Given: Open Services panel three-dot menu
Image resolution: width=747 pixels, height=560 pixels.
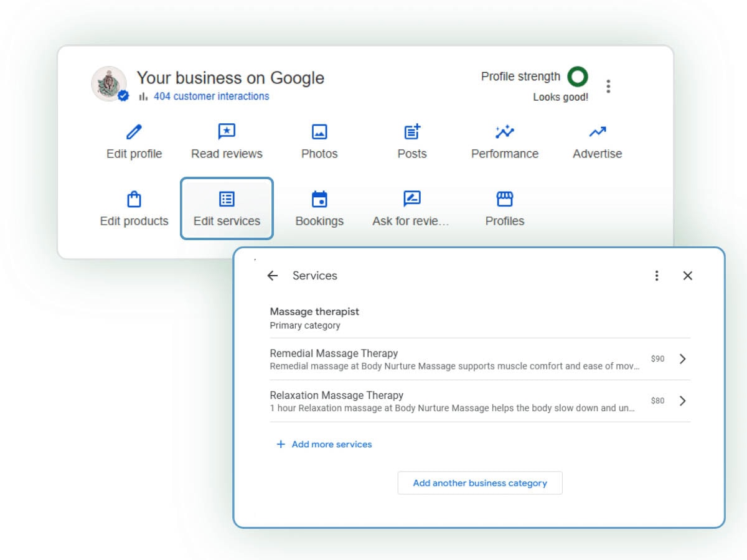Looking at the screenshot, I should [x=656, y=276].
